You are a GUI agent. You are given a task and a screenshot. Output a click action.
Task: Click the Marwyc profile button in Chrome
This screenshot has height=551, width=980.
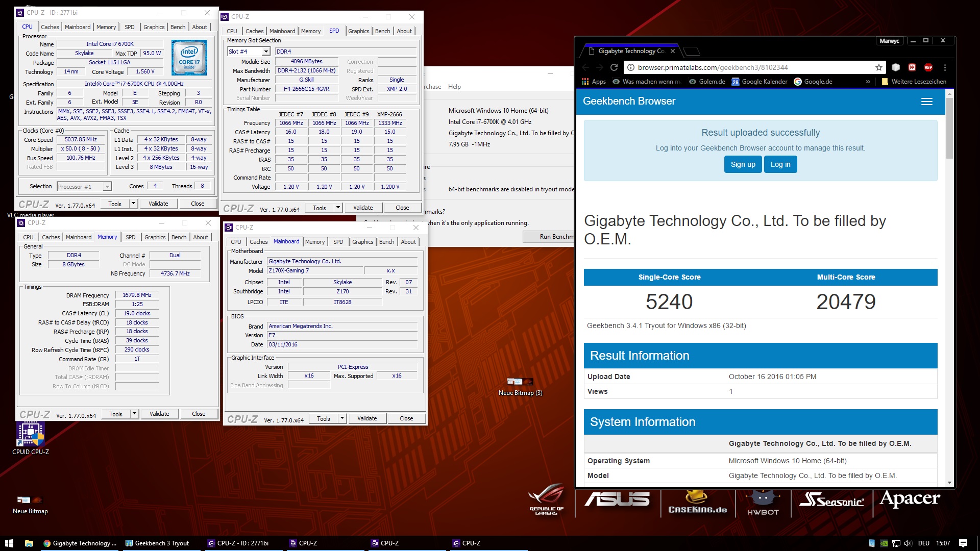coord(889,41)
